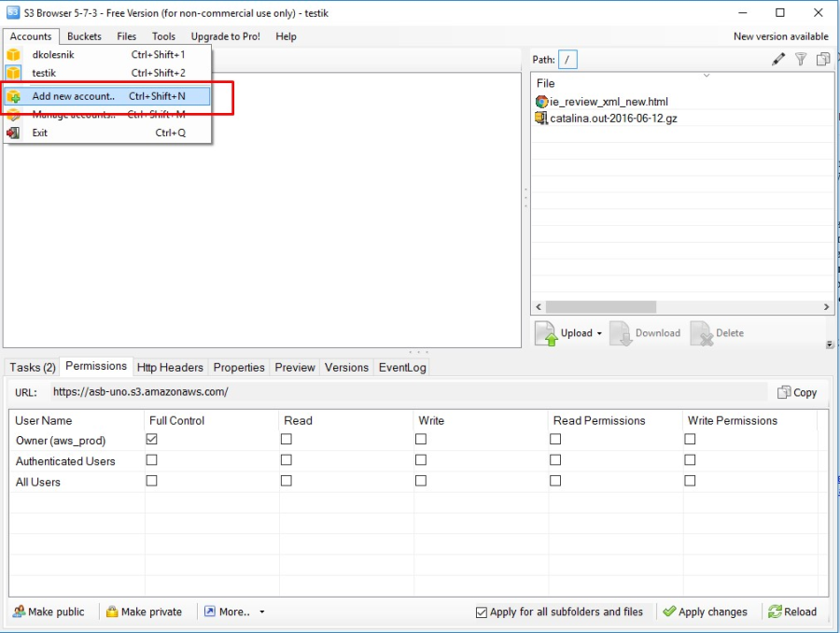
Task: Click the Chrome icon of the html file
Action: pyautogui.click(x=541, y=102)
